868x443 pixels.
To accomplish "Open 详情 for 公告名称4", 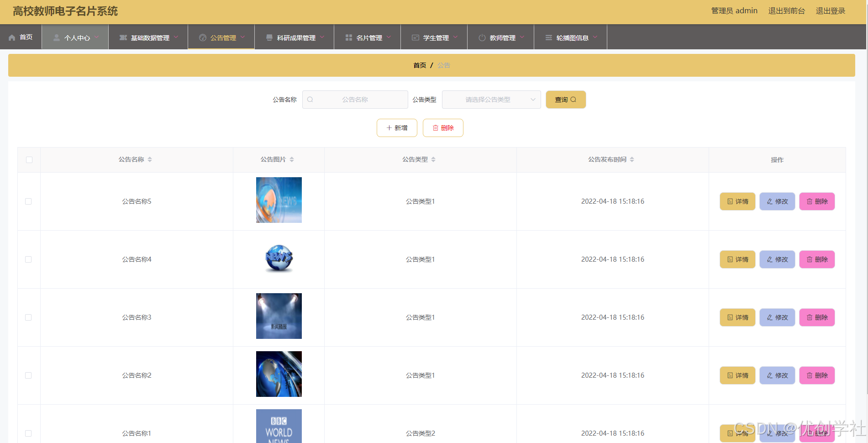I will (737, 259).
